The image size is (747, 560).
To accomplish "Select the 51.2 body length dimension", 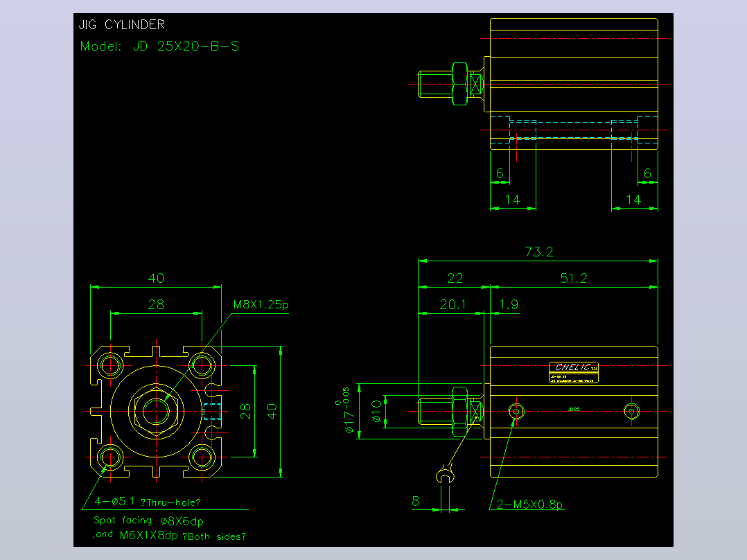I will tap(574, 279).
